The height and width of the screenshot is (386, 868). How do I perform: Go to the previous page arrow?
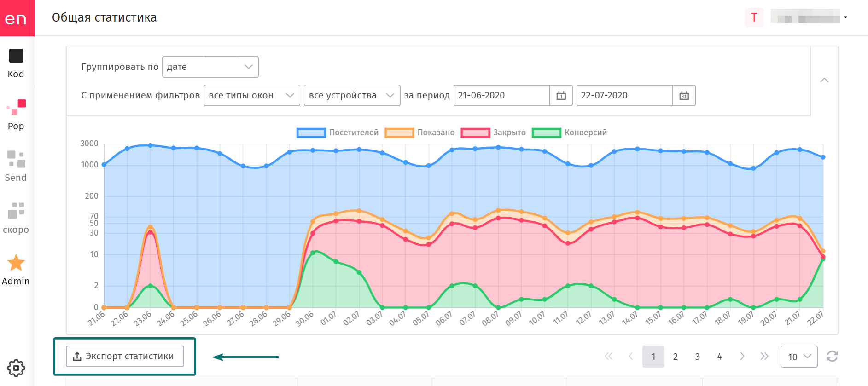pos(631,357)
